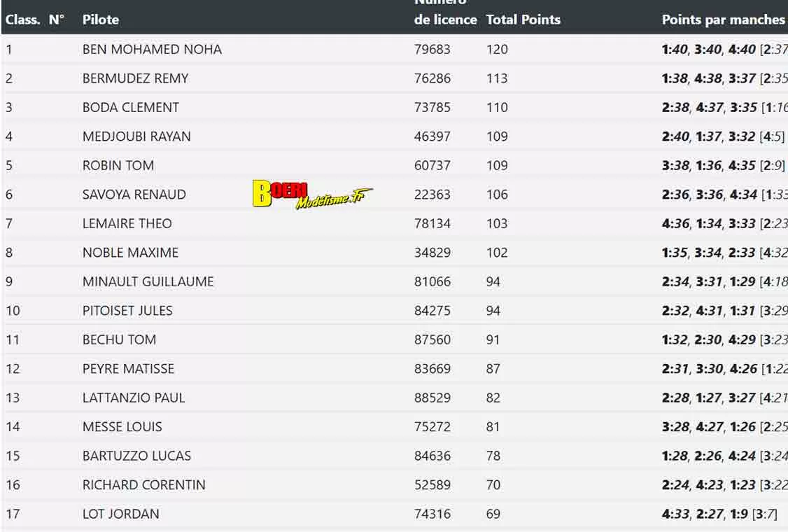
Task: Select the PEYRE MATISSE row
Action: click(394, 369)
